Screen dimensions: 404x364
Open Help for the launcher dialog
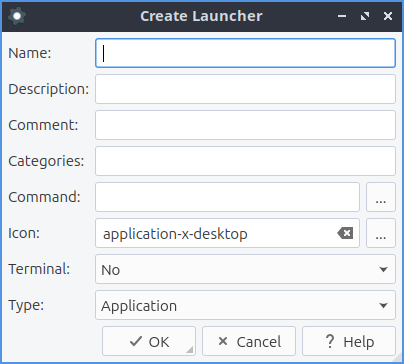(x=349, y=341)
